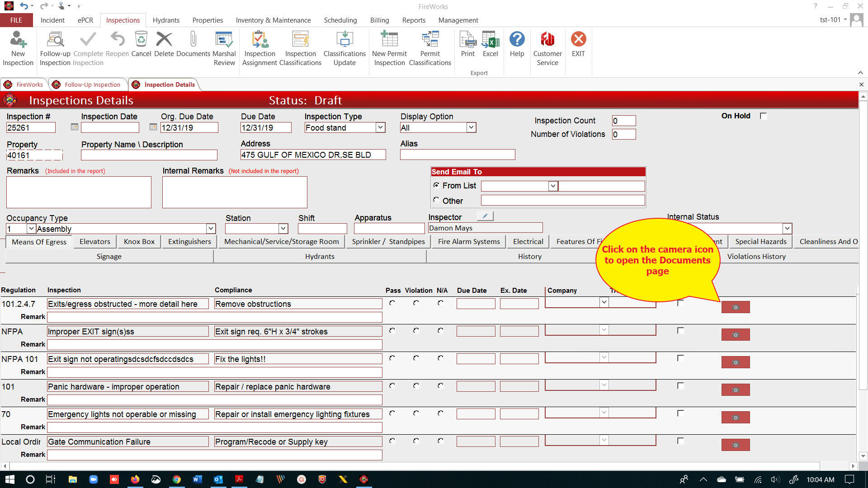The width and height of the screenshot is (868, 488).
Task: Open the Display Option dropdown
Action: [x=471, y=128]
